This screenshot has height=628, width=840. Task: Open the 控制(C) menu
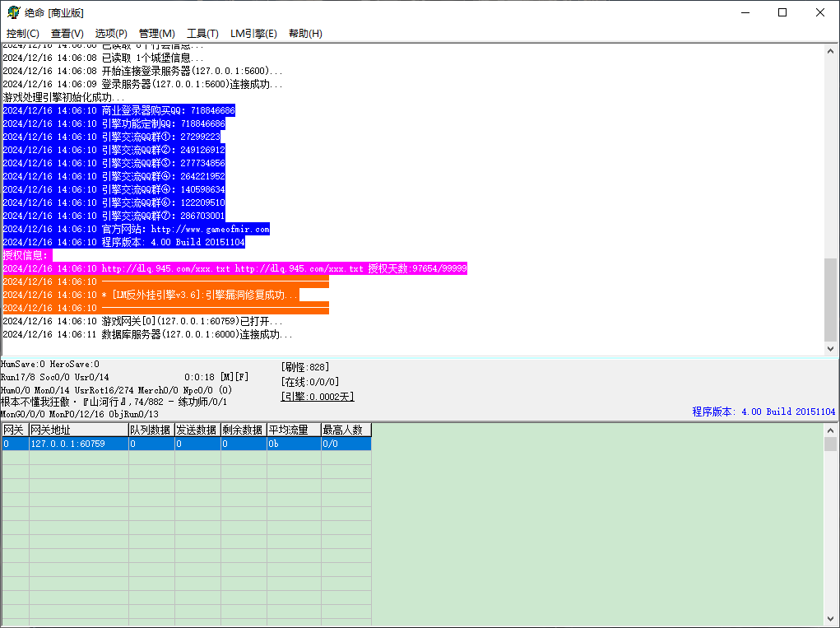click(22, 33)
